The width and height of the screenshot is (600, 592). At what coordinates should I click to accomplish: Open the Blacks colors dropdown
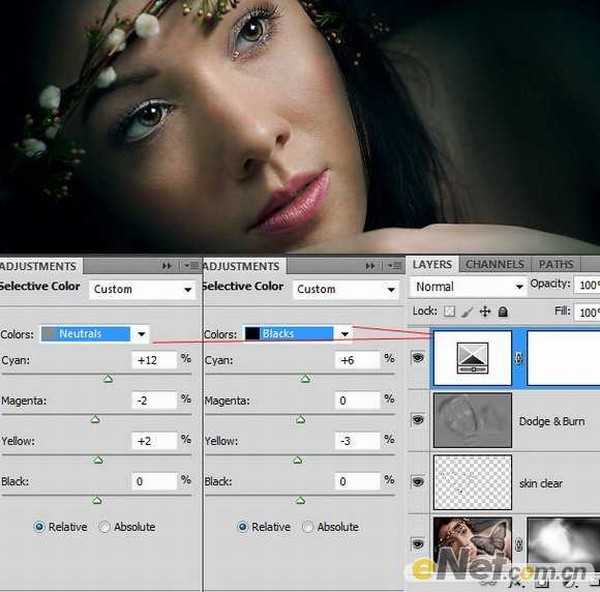pos(344,334)
